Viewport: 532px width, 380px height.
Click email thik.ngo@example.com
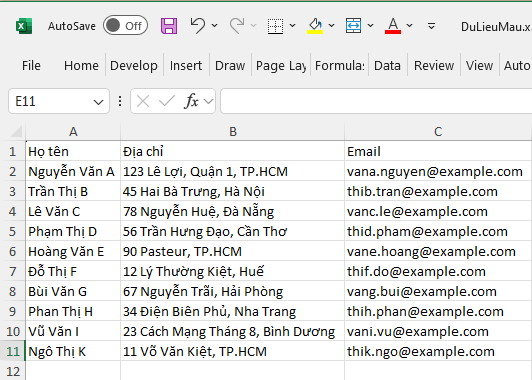(438, 351)
